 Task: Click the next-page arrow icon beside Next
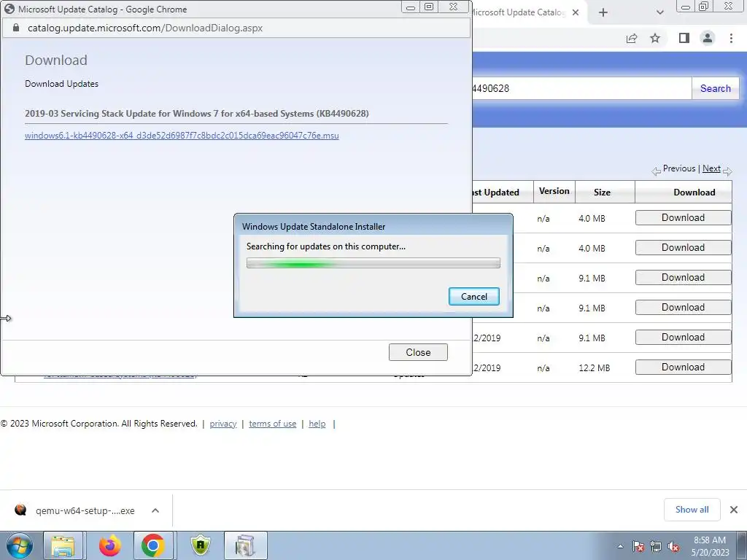coord(727,171)
